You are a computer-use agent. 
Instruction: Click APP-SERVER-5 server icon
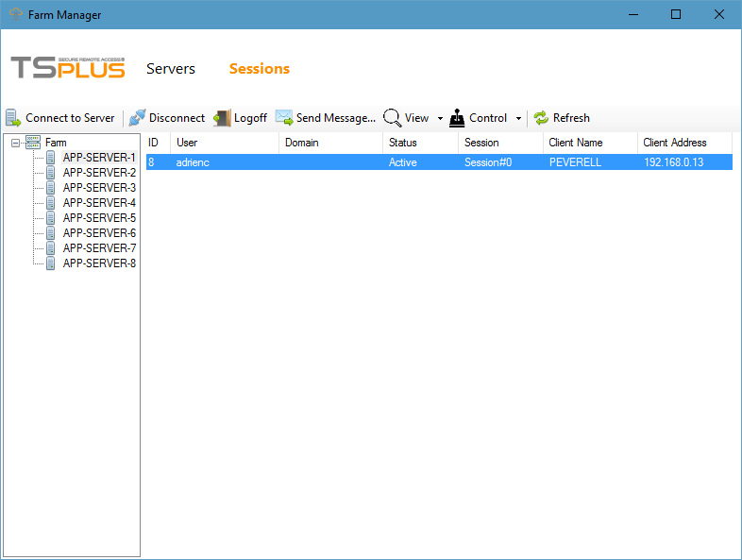(51, 218)
